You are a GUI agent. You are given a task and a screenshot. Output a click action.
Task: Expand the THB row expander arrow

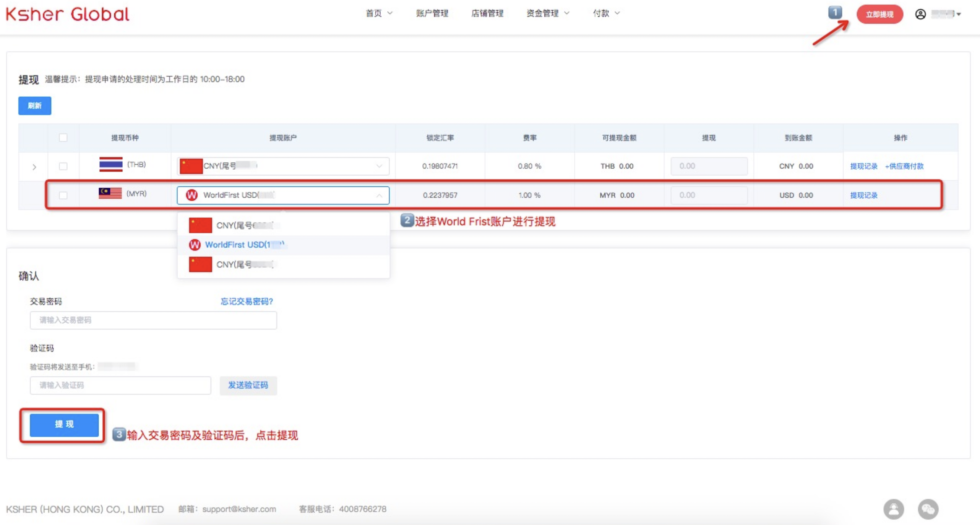click(34, 165)
